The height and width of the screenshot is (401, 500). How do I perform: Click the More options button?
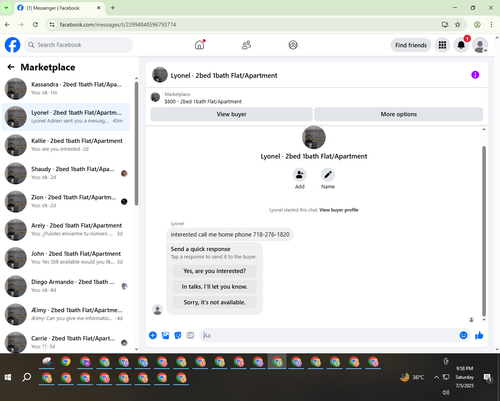coord(399,114)
